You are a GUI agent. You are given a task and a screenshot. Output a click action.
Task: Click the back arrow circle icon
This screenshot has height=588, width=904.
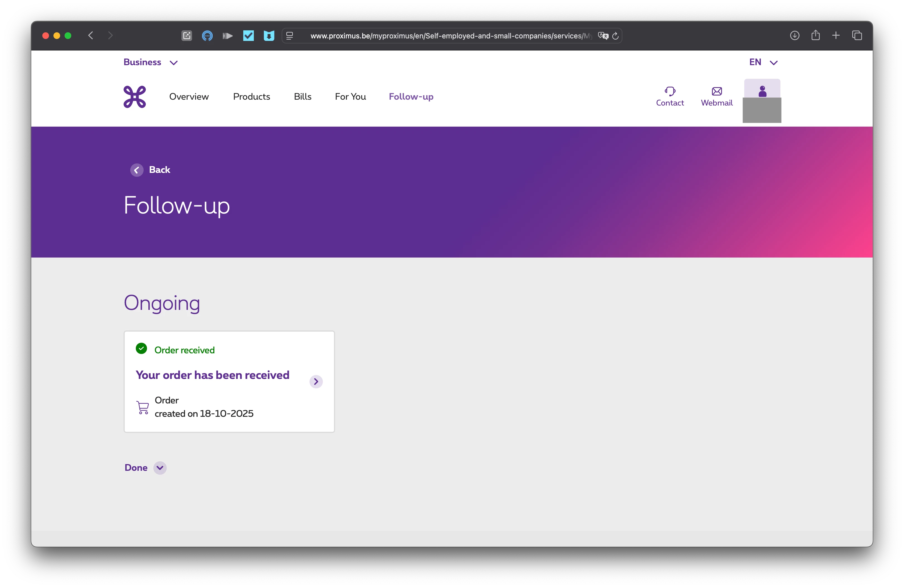click(137, 170)
